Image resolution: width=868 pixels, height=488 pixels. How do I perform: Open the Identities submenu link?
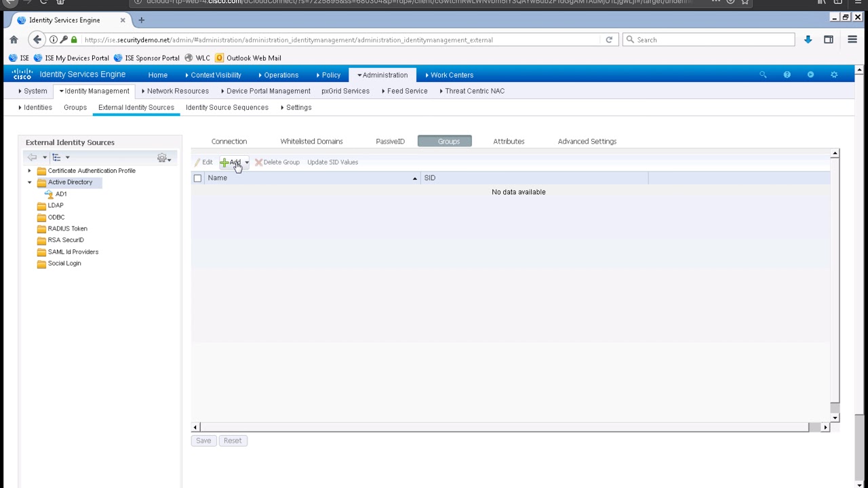coord(35,108)
